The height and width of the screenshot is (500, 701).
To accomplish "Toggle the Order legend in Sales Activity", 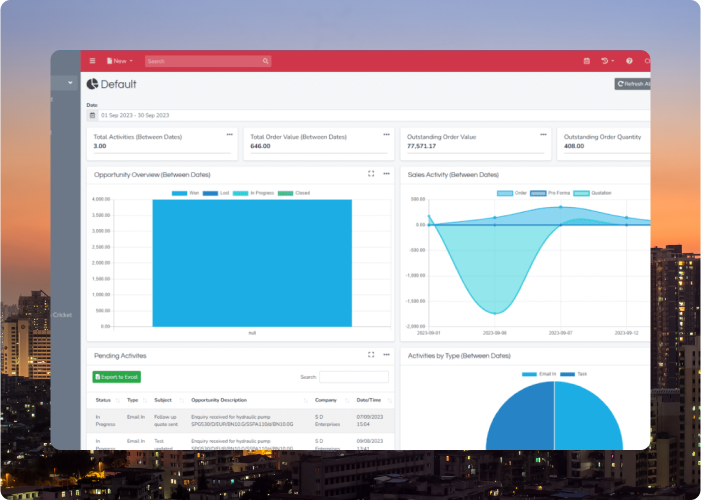I will coord(512,193).
